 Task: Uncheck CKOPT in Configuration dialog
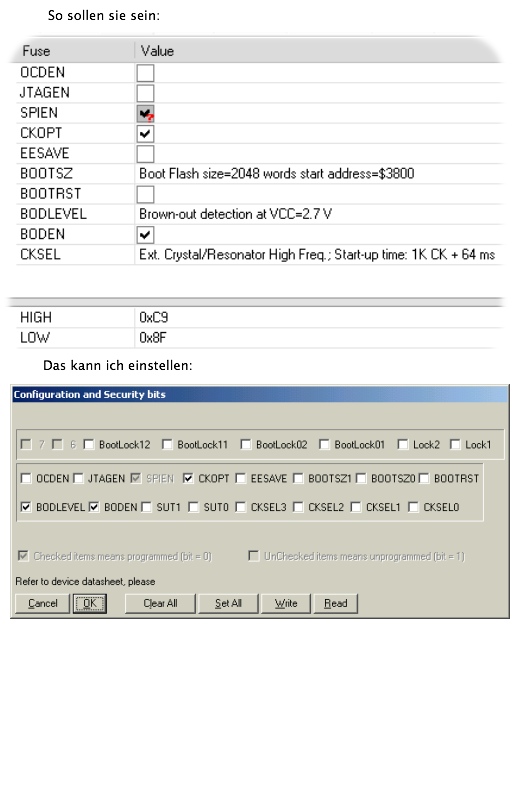coord(188,478)
